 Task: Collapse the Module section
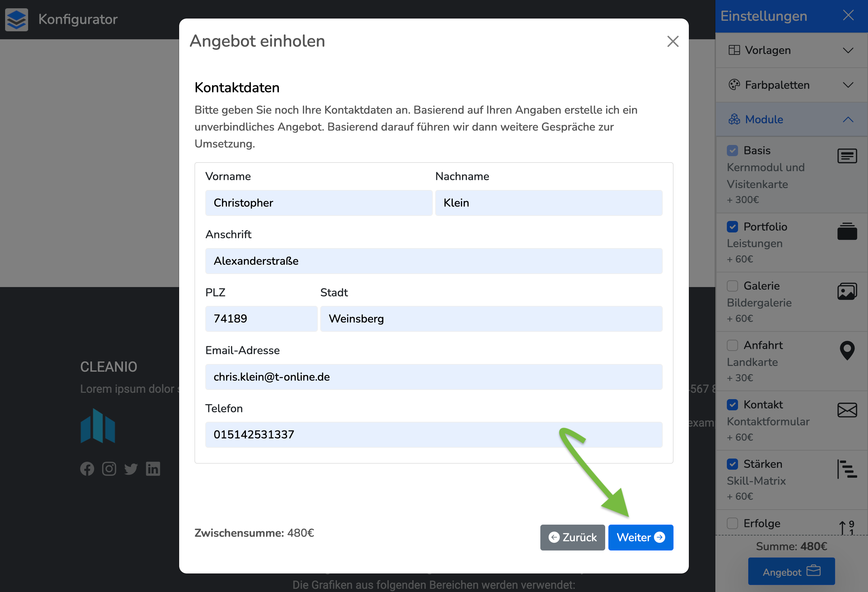[x=791, y=119]
